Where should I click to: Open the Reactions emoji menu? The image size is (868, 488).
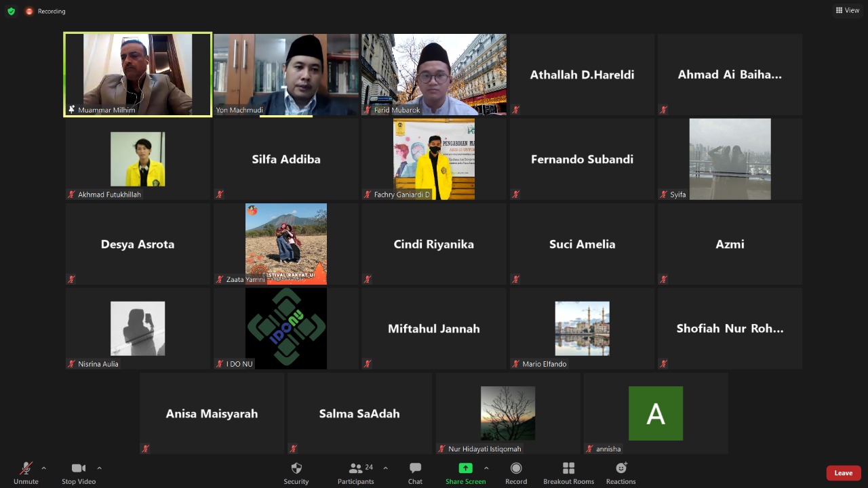[x=620, y=469]
